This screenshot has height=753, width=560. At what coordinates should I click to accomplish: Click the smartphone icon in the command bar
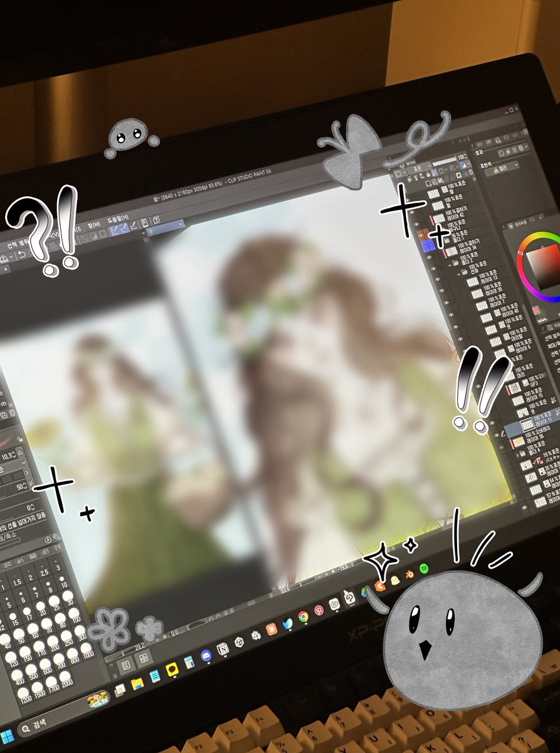144,223
